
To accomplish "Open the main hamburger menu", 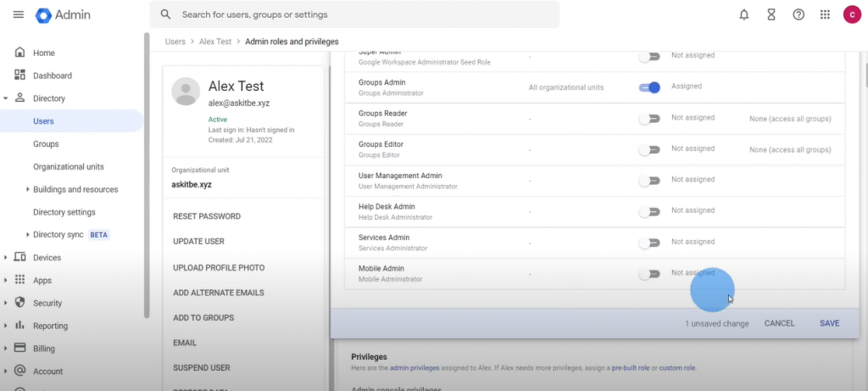I will pos(19,14).
